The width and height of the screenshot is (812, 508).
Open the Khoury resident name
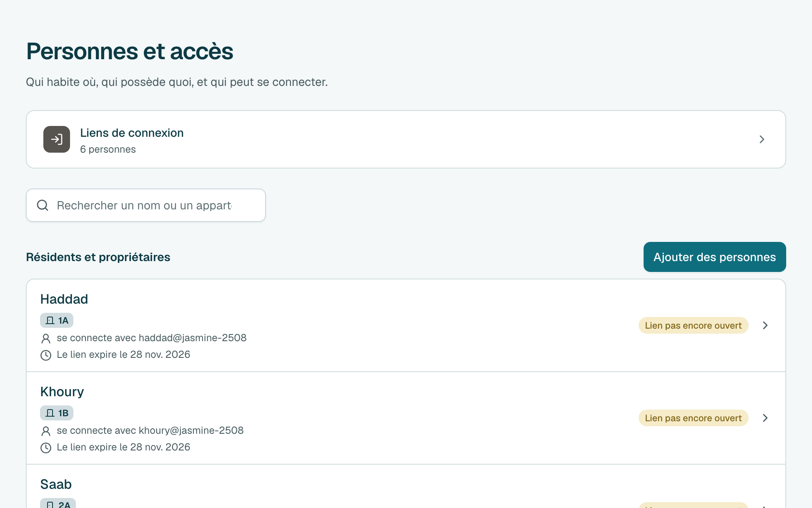(62, 392)
